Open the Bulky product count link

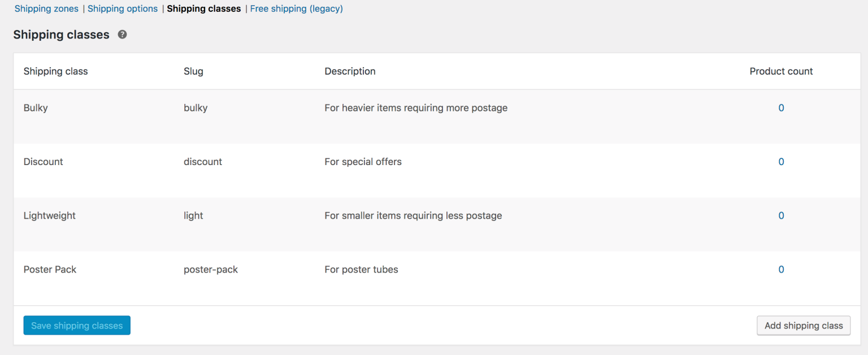click(x=781, y=108)
